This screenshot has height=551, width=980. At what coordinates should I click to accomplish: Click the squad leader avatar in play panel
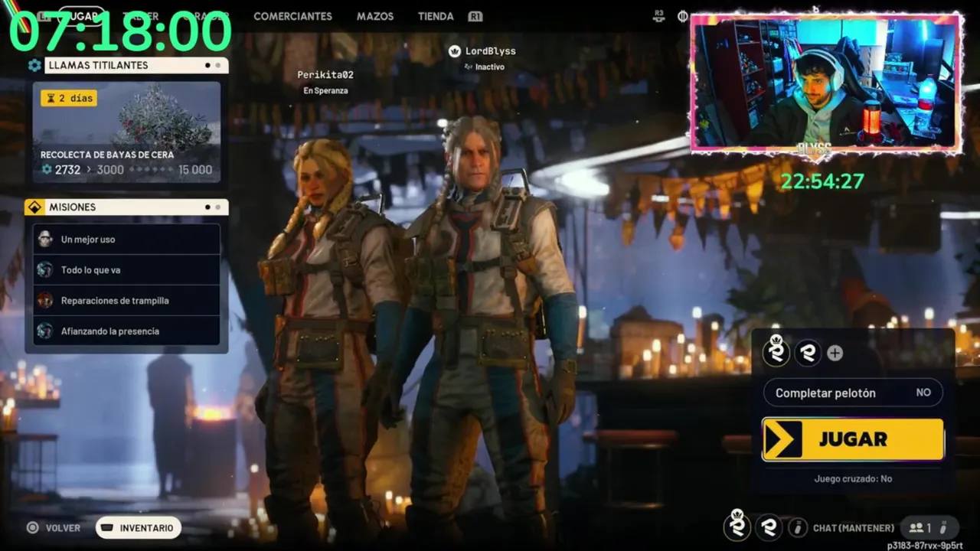[x=776, y=351]
